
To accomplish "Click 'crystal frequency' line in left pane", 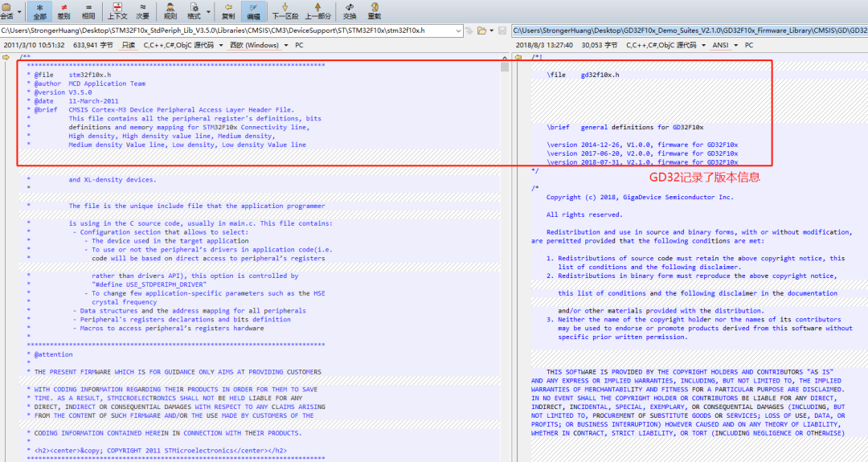I will point(124,303).
